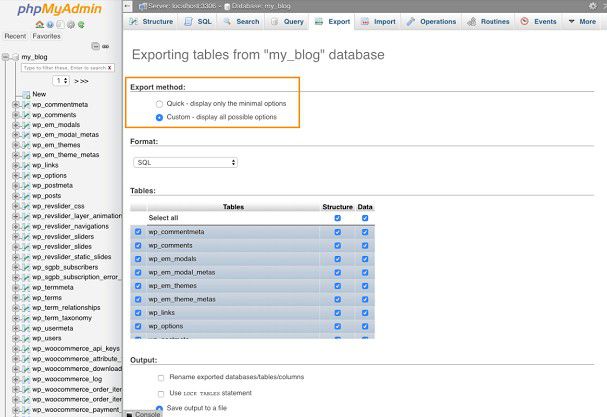Click the table icon beside wp_em_modals
This screenshot has height=417, width=607.
point(26,125)
